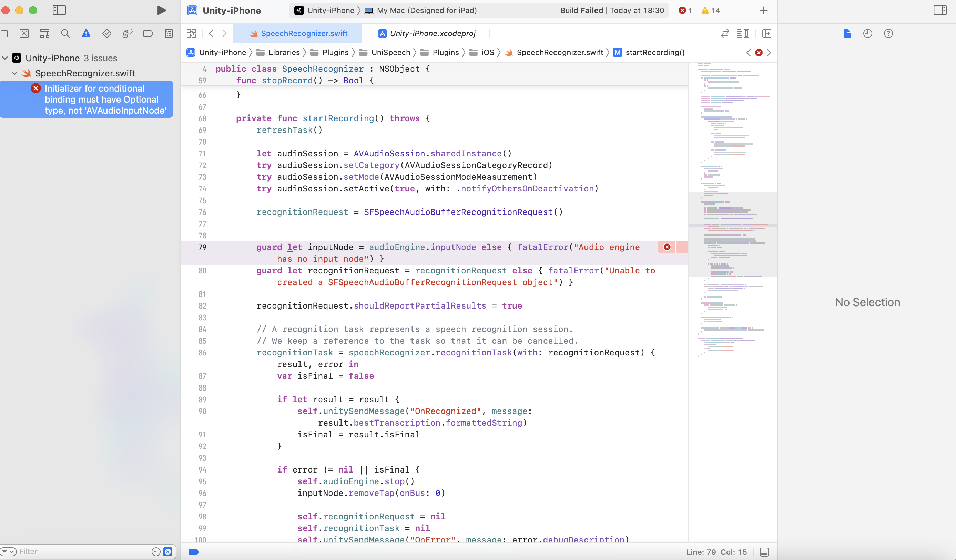Screen dimensions: 956x560
Task: Toggle the inspector panel on the right
Action: pyautogui.click(x=940, y=10)
